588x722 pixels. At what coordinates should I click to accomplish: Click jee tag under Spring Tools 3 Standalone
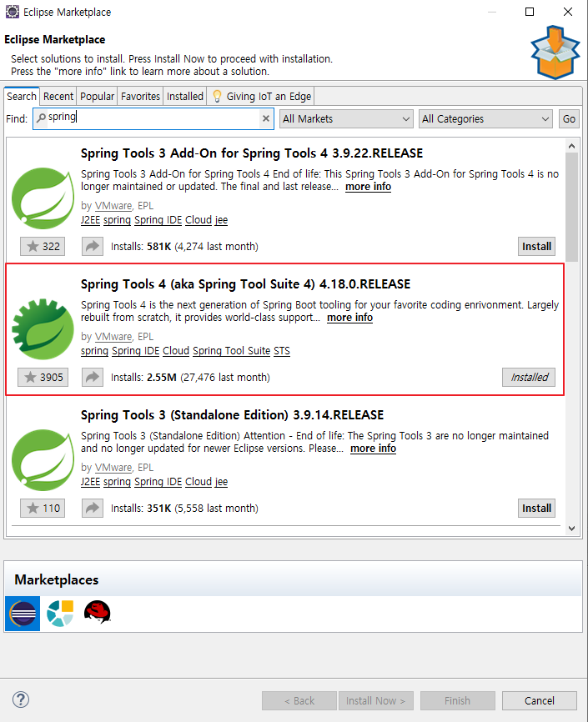coord(221,482)
